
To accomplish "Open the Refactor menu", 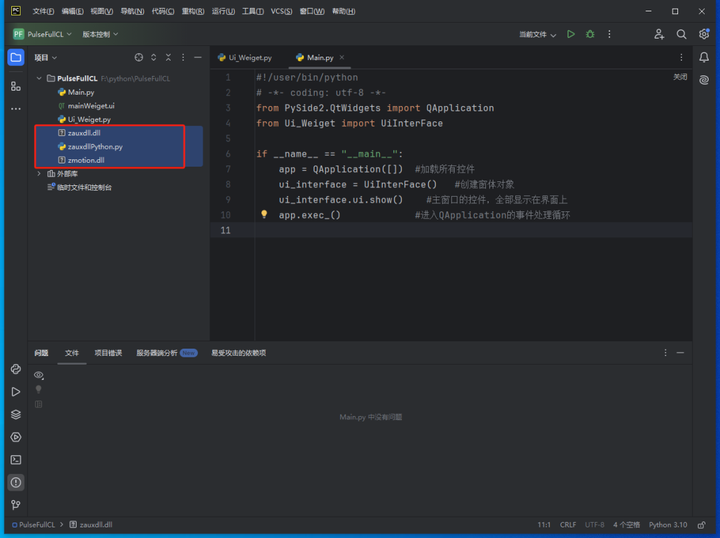I will pyautogui.click(x=193, y=11).
